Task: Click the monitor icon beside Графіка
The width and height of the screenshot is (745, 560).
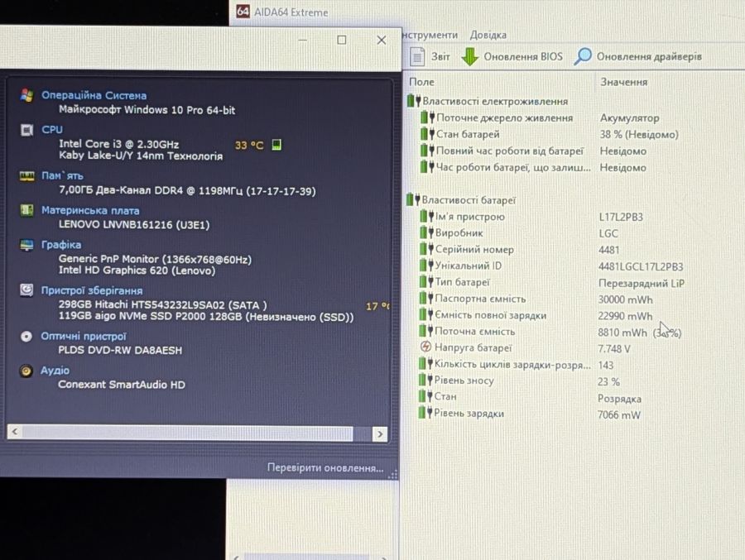Action: click(x=26, y=245)
